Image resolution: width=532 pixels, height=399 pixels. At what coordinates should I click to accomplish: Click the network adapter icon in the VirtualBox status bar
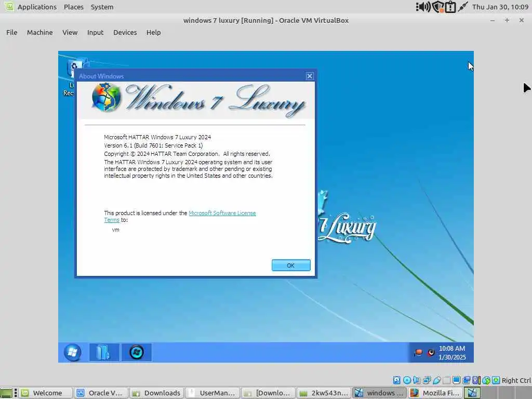[x=427, y=380]
